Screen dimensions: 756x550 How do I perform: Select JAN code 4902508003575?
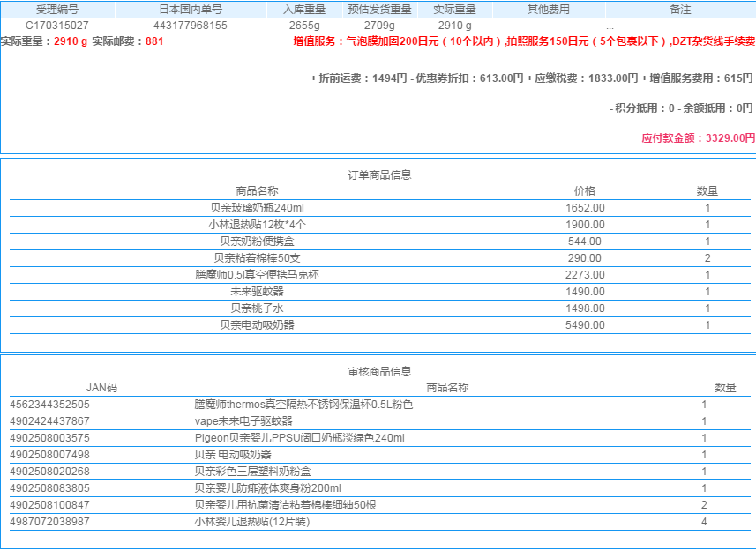point(49,438)
